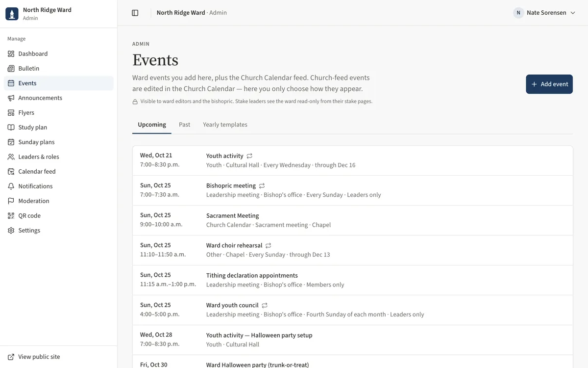Open the Youth activity event title
Viewport: 588px width, 368px height.
click(x=225, y=156)
